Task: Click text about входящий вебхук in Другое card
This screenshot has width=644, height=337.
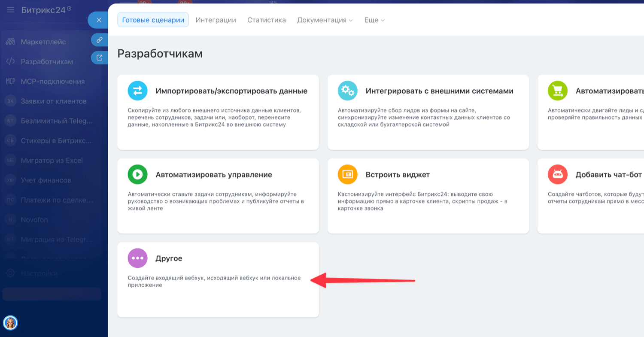Action: 214,281
